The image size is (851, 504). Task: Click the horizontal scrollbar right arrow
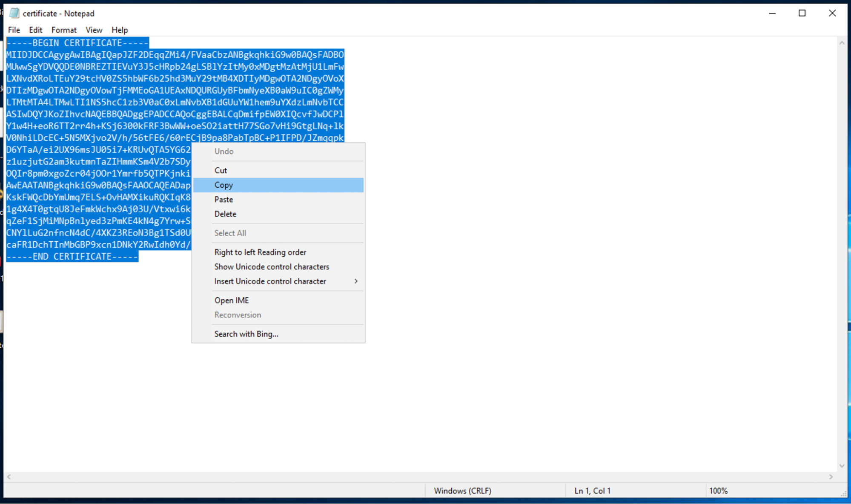[x=831, y=477]
